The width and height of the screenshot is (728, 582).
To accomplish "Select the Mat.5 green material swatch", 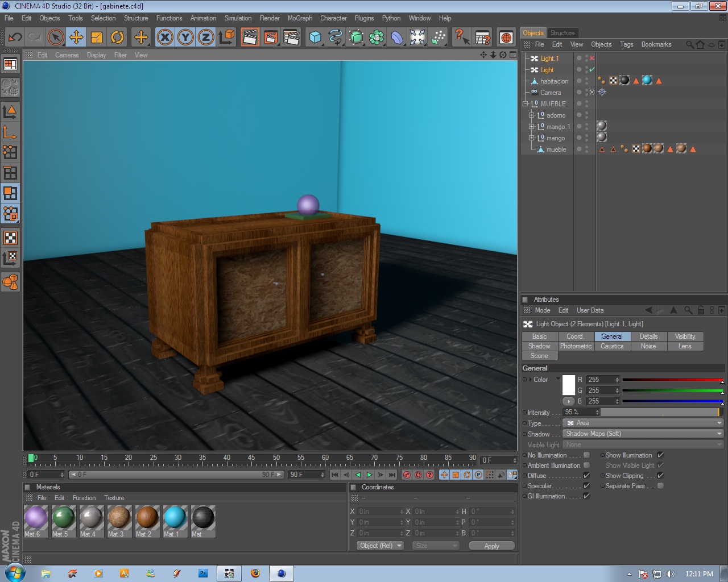I will [64, 517].
